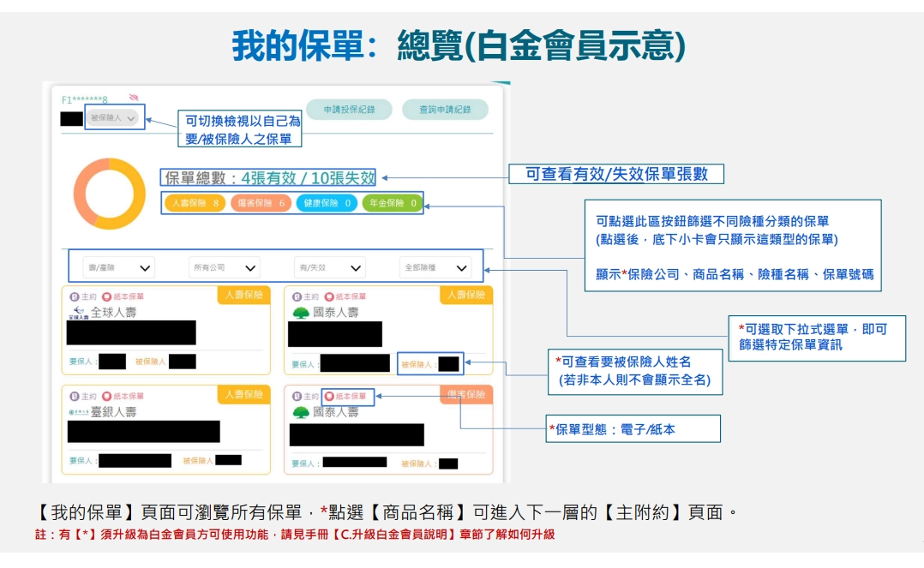924x568 pixels.
Task: Click 人壽保險 tag on 全球人壽 card
Action: [243, 295]
